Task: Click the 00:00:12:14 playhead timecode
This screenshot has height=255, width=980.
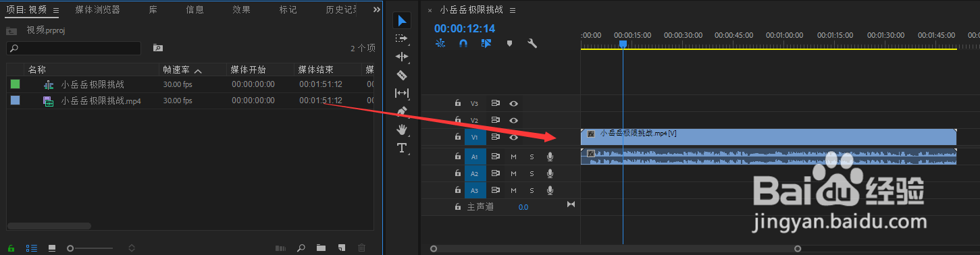Action: click(465, 28)
